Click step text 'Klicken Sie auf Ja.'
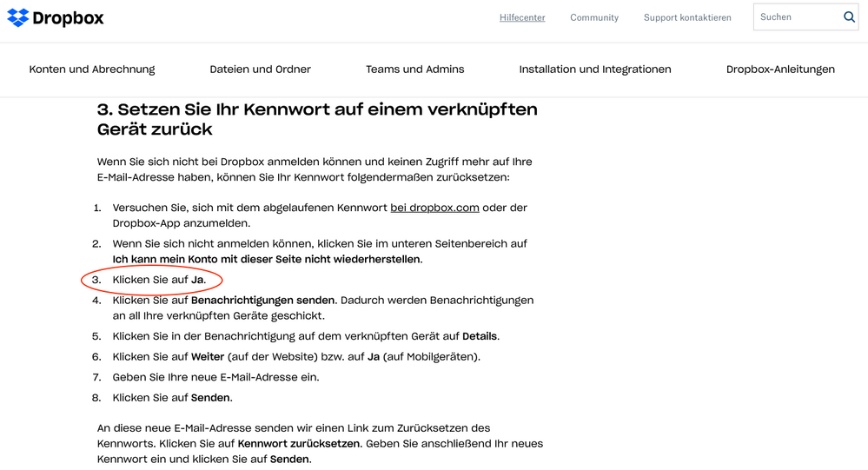The image size is (868, 470). coord(159,280)
